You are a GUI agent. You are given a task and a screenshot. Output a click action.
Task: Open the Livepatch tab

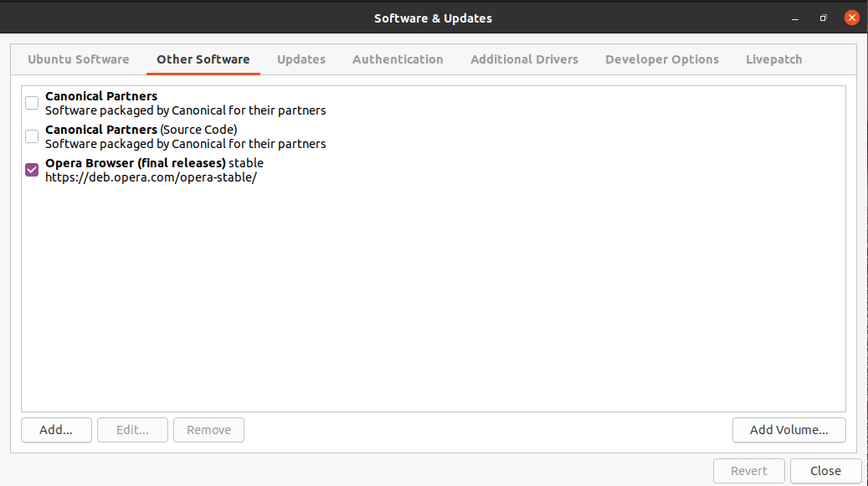click(773, 59)
